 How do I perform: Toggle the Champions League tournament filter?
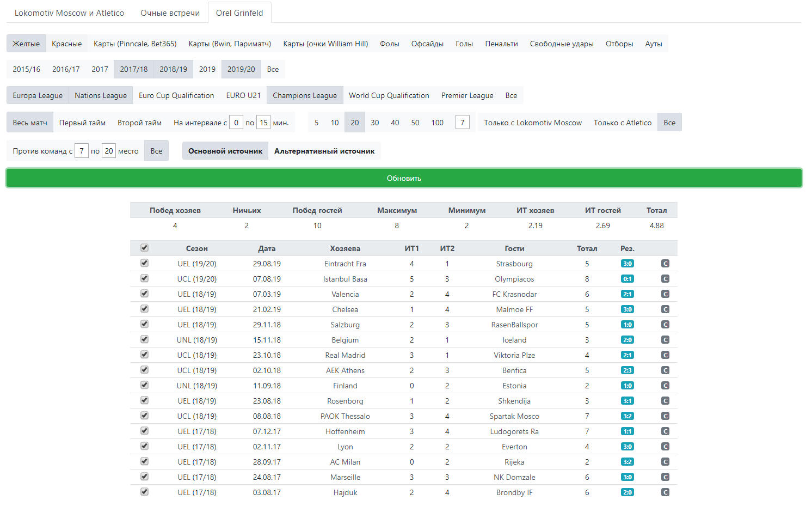coord(305,95)
